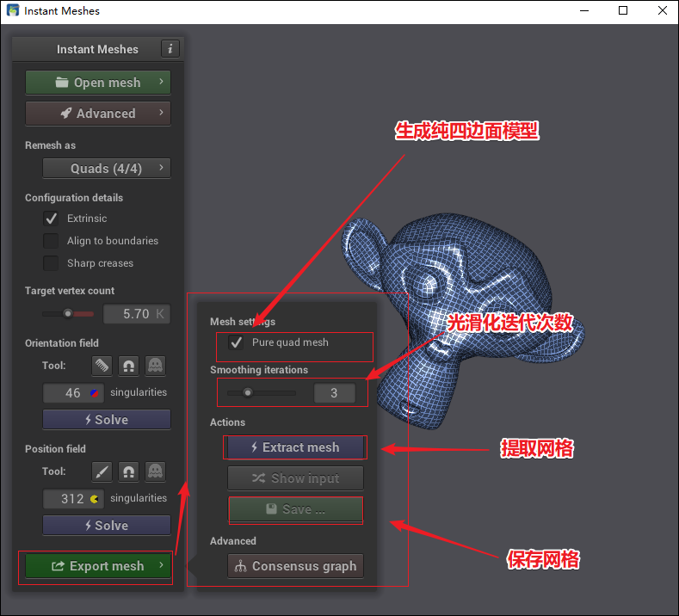Click the 46 orientation singularities field
Image resolution: width=679 pixels, height=616 pixels.
[x=73, y=393]
